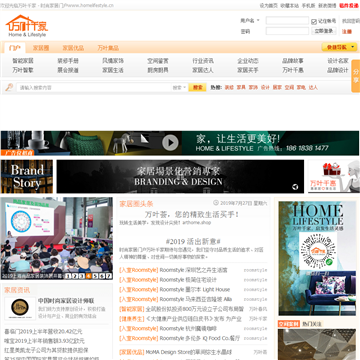The image size is (360, 360).
Task: Click the red 稿件投递 link
Action: 349,5
